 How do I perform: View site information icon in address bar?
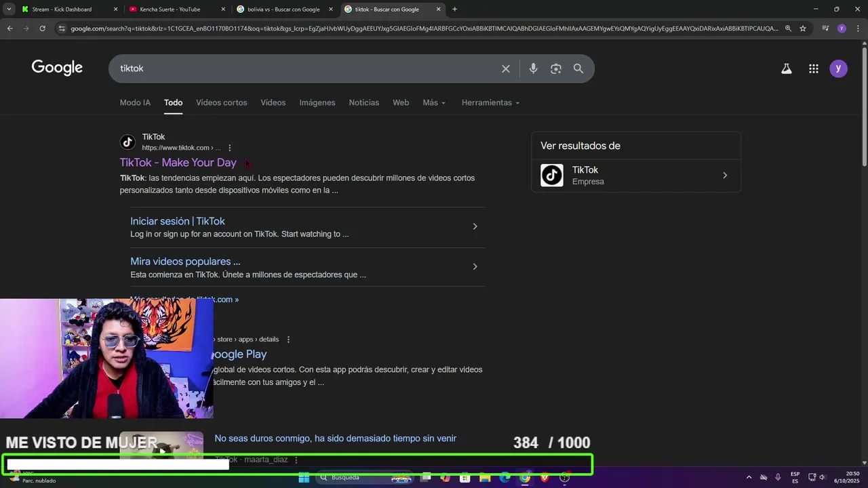[x=62, y=28]
